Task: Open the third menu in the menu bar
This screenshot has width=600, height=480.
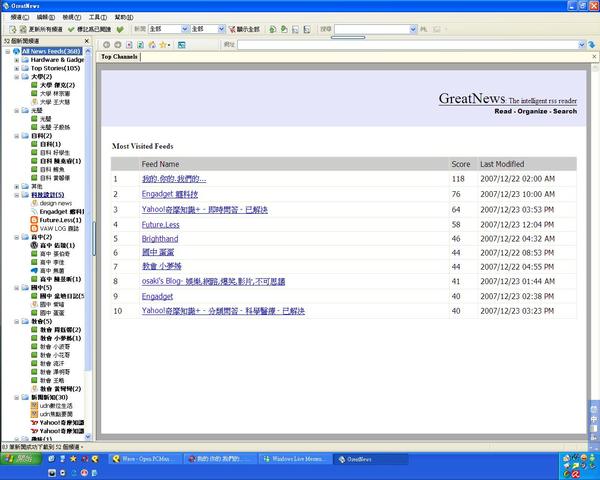Action: point(72,17)
